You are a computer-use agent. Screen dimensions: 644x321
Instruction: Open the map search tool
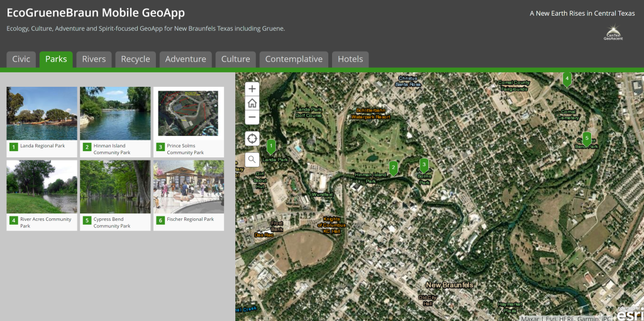pyautogui.click(x=252, y=159)
